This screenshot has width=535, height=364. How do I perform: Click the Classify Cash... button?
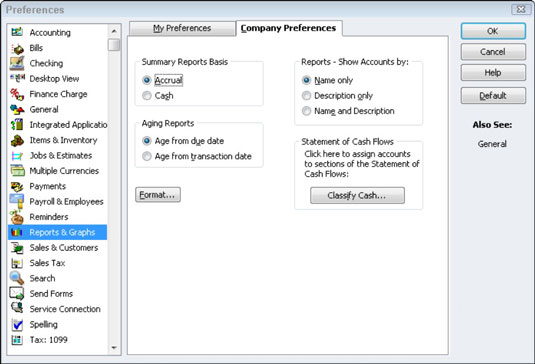point(357,195)
